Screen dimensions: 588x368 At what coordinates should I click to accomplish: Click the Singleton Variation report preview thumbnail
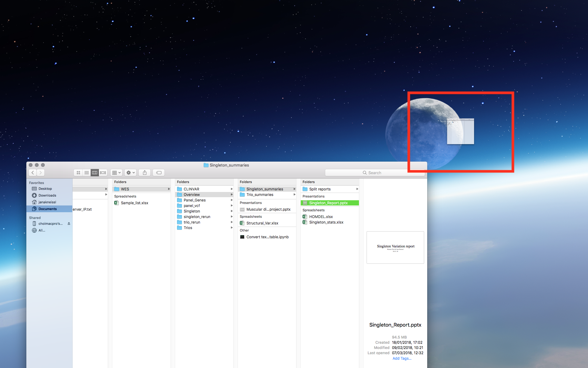click(395, 247)
